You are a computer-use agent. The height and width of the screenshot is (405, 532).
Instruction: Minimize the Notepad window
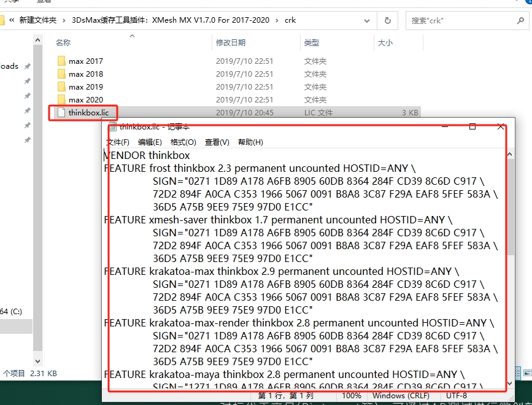[x=445, y=126]
